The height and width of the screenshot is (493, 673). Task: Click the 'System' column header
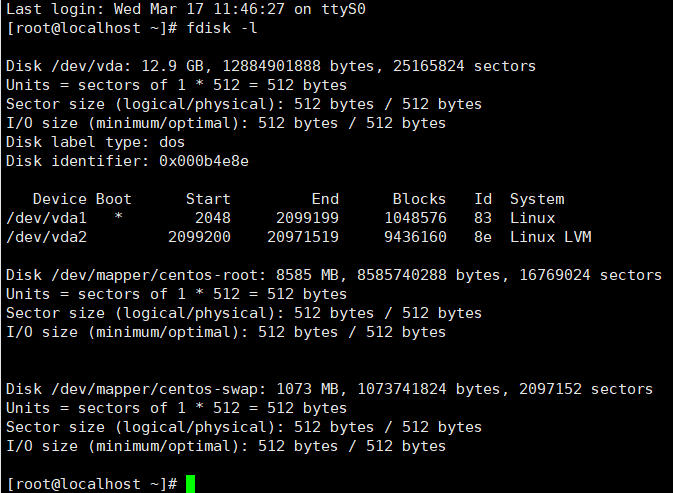[537, 199]
